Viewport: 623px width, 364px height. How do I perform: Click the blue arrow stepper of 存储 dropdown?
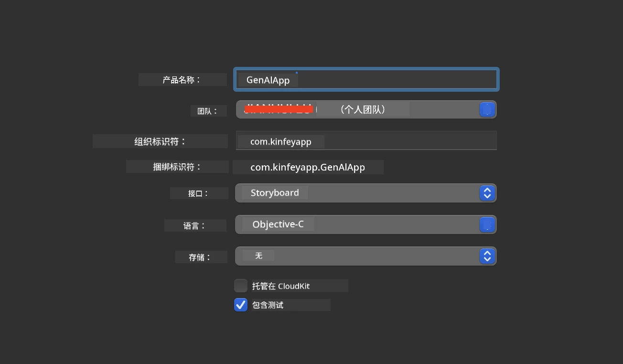point(487,256)
